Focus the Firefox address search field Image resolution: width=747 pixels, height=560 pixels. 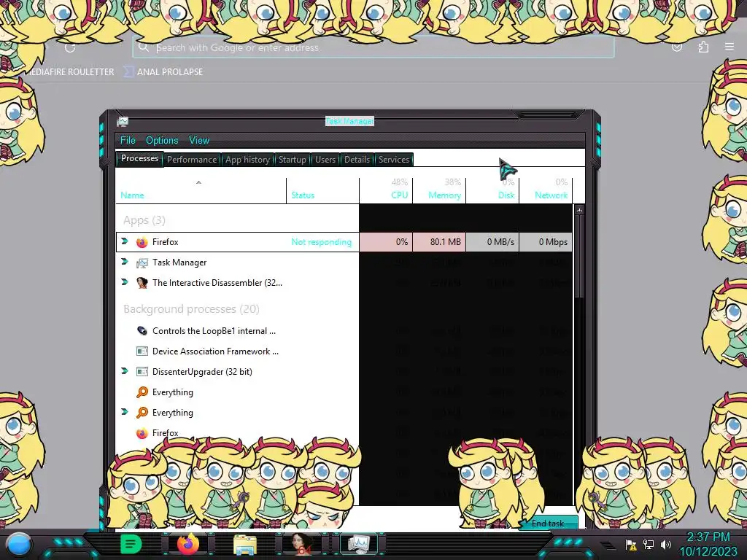373,47
